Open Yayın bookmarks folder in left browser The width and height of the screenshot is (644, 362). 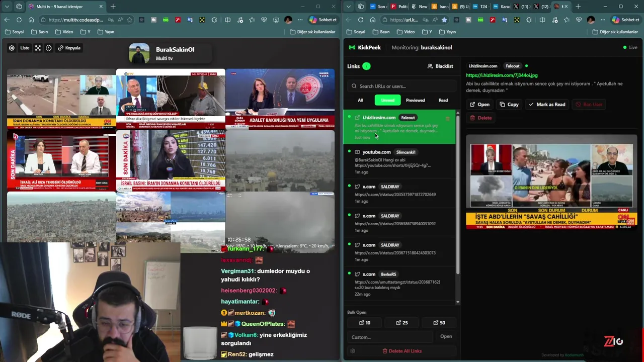(x=106, y=32)
